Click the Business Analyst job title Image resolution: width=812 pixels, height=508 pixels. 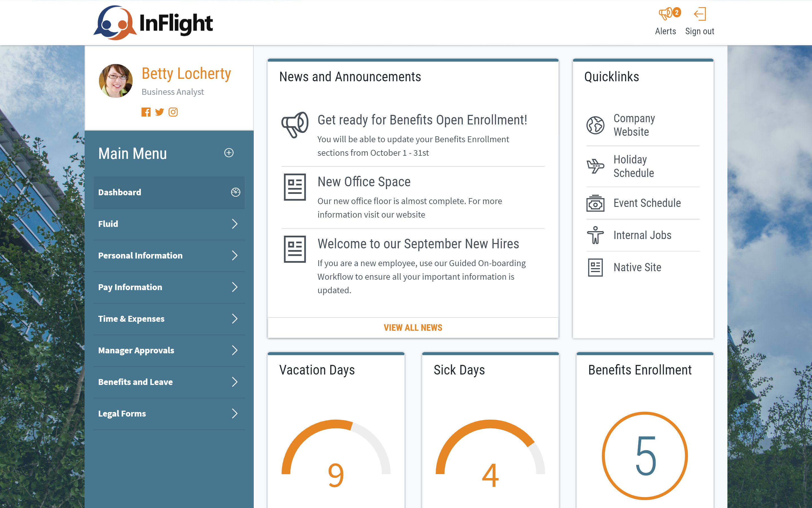[173, 92]
